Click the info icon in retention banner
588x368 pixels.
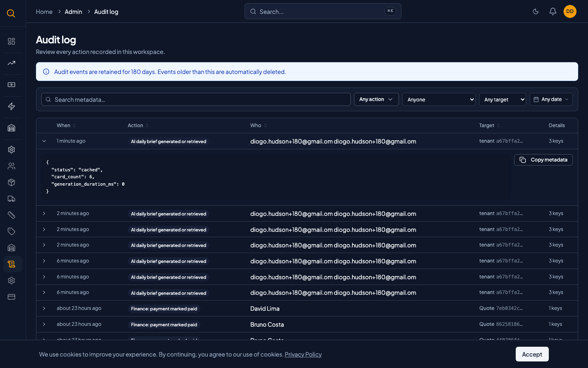(x=46, y=72)
